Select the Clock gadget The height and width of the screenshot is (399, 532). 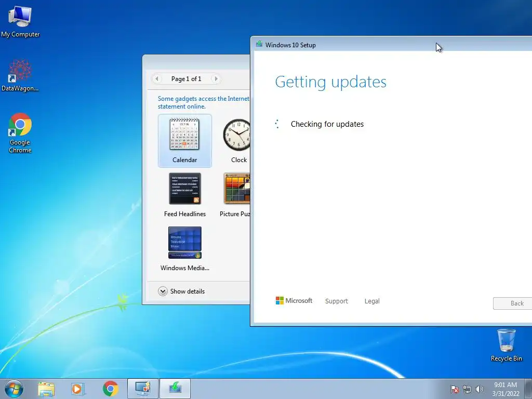pos(236,141)
